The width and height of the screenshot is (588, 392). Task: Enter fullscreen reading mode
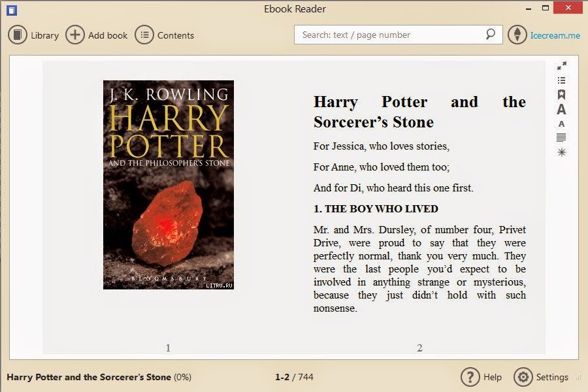(561, 65)
